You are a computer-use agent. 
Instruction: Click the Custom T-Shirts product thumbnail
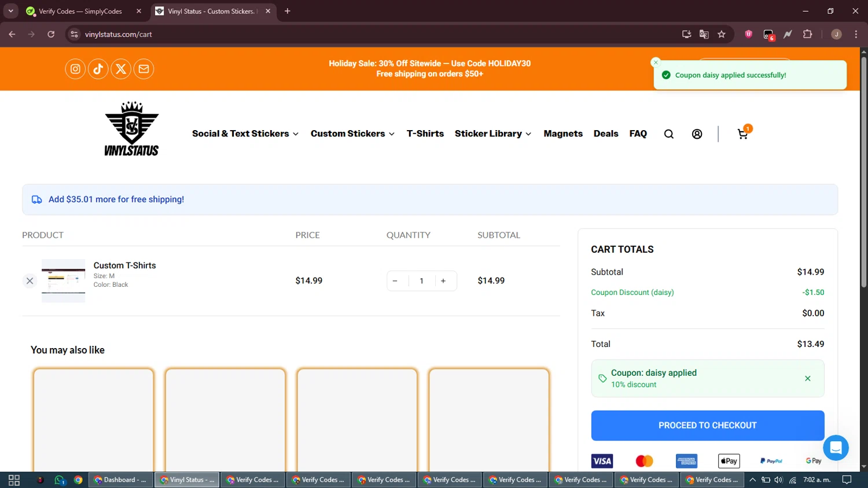[x=63, y=281]
